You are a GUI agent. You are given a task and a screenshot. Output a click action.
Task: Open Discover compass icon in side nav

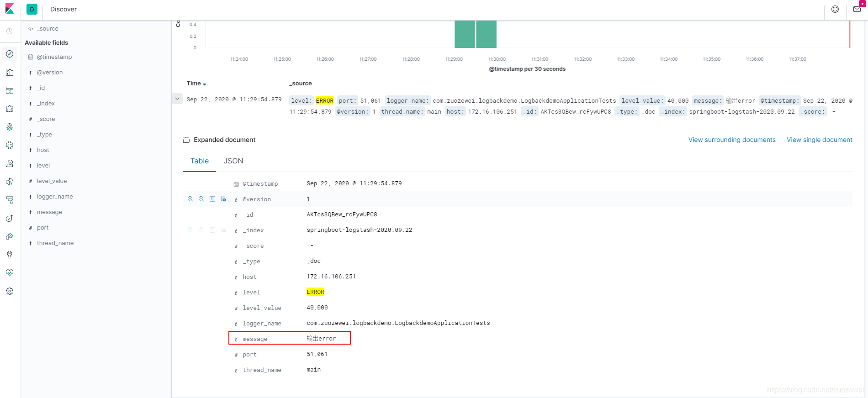tap(10, 54)
